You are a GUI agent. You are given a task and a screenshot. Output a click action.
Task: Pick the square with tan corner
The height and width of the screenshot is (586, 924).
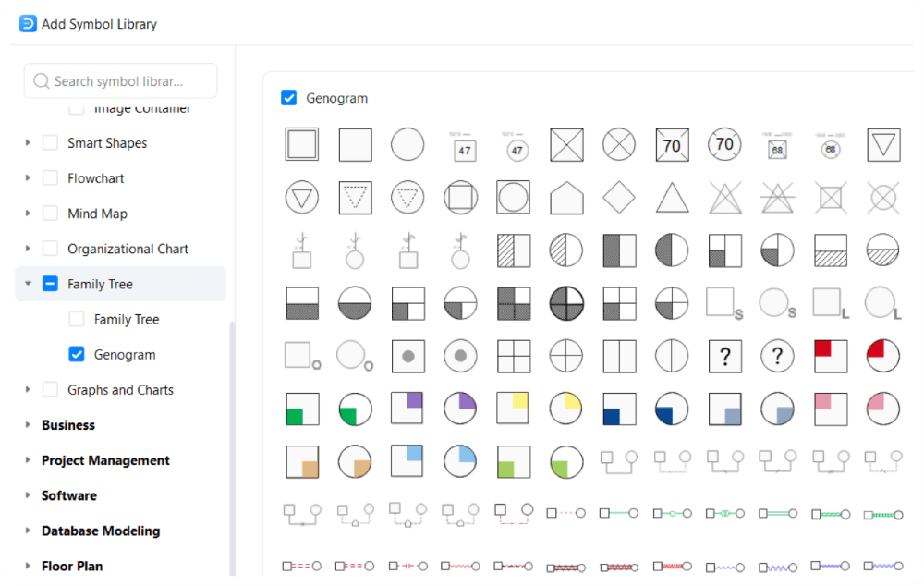click(x=302, y=461)
